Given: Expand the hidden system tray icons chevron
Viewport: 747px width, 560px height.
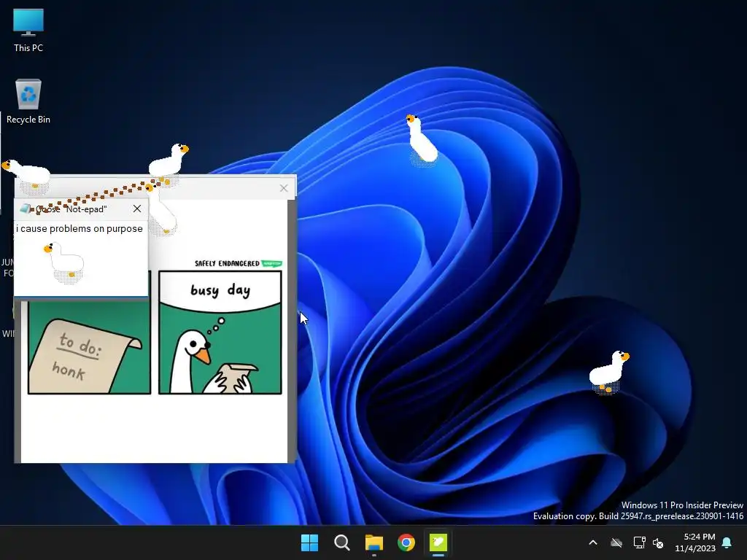Looking at the screenshot, I should point(593,542).
